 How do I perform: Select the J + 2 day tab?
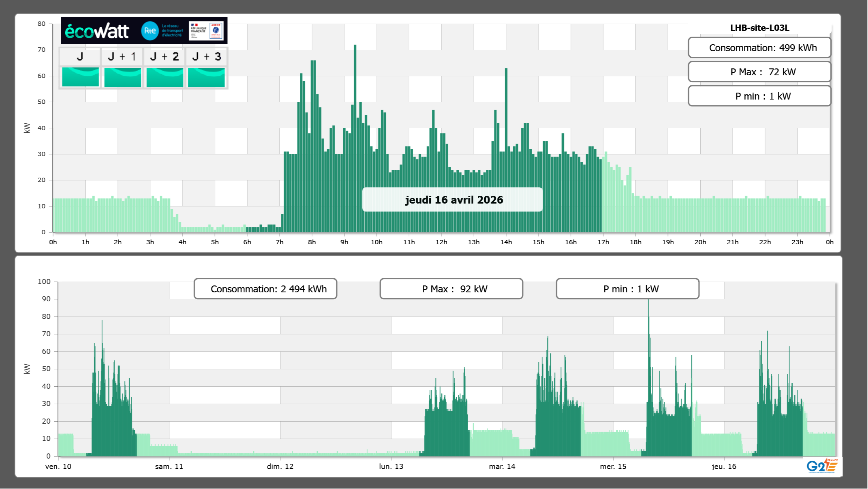point(165,57)
